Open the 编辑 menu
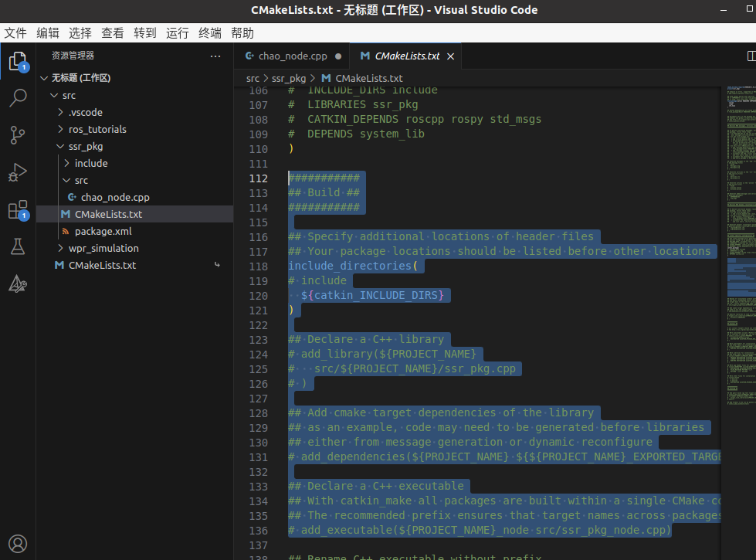Image resolution: width=756 pixels, height=560 pixels. click(x=48, y=32)
